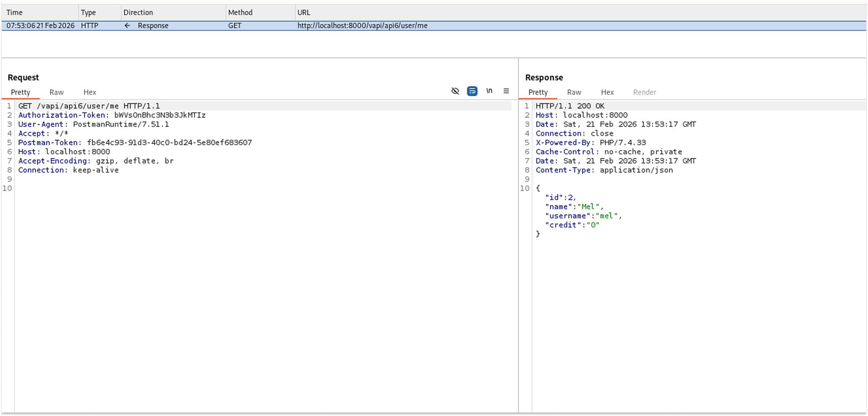Switch to the Request Raw tab
Image resolution: width=868 pixels, height=416 pixels.
[x=56, y=92]
